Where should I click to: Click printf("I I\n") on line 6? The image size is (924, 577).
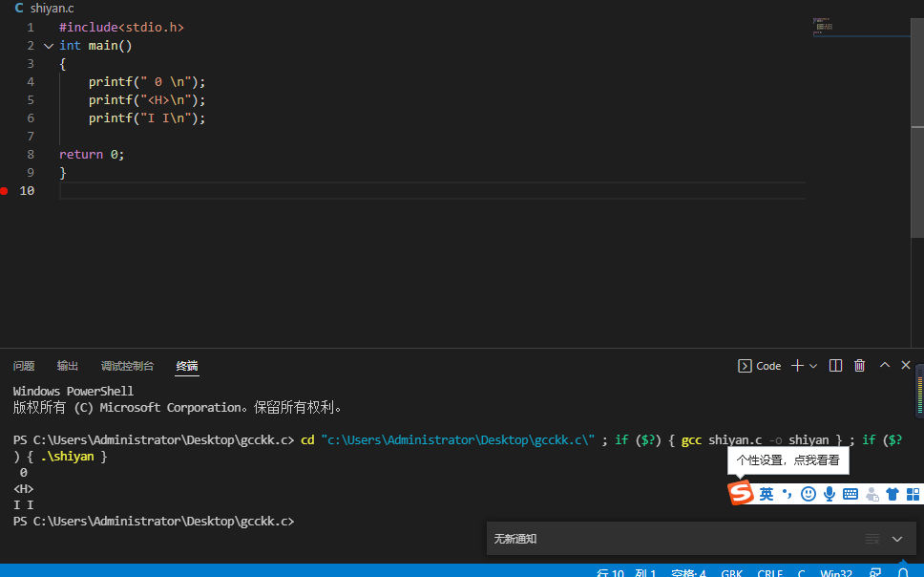(147, 118)
